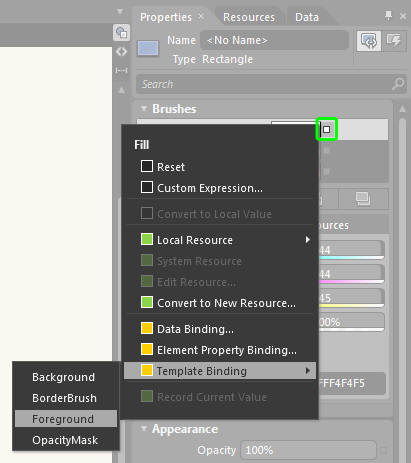Click the design view icon above the split view arrows
Viewport: 411px width, 463px height.
tap(121, 32)
